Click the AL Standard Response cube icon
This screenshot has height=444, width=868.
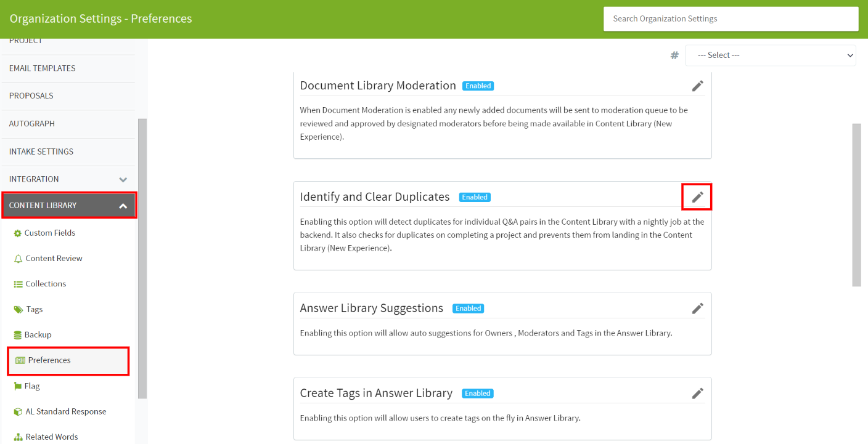(x=18, y=411)
